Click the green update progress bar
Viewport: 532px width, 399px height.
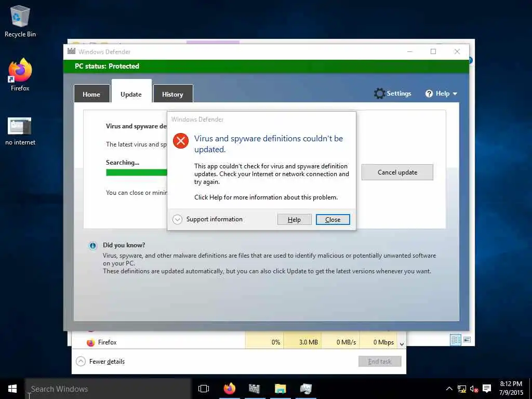[137, 172]
